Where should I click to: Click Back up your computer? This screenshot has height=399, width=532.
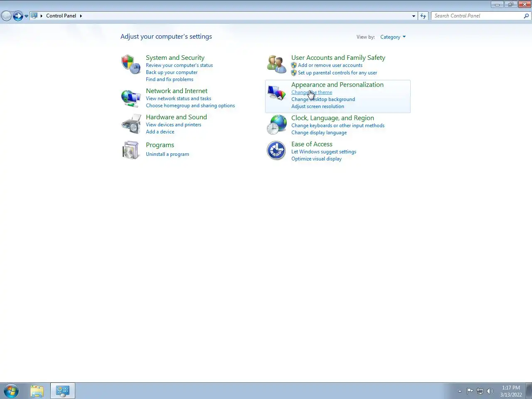[172, 72]
